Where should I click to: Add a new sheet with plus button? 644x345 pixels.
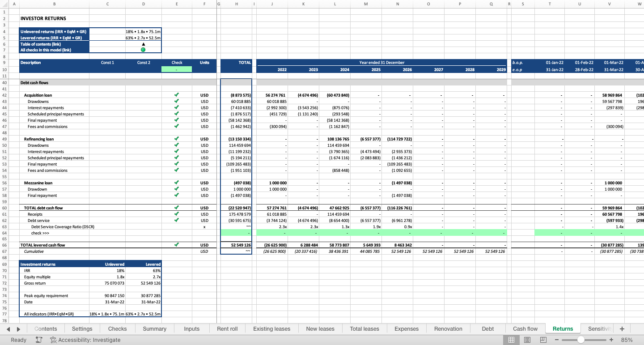(x=622, y=329)
